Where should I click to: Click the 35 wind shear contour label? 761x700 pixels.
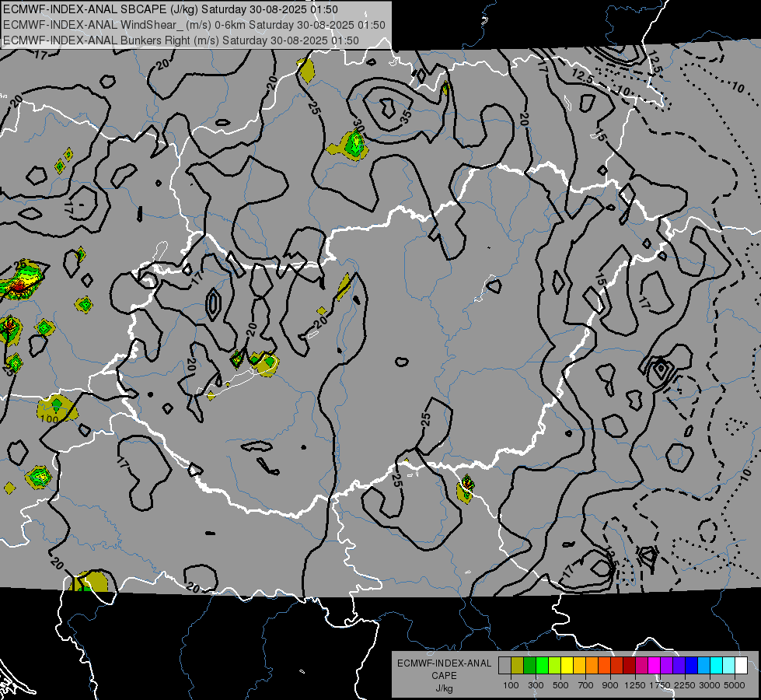click(407, 115)
